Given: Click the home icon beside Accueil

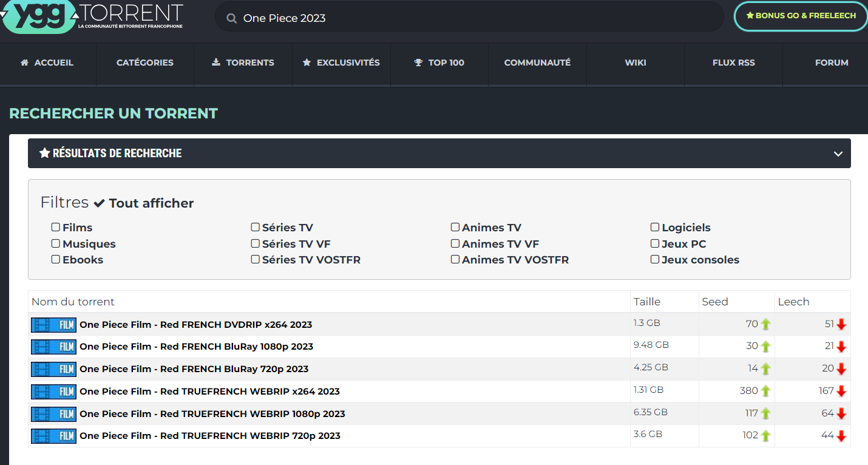Looking at the screenshot, I should point(24,63).
